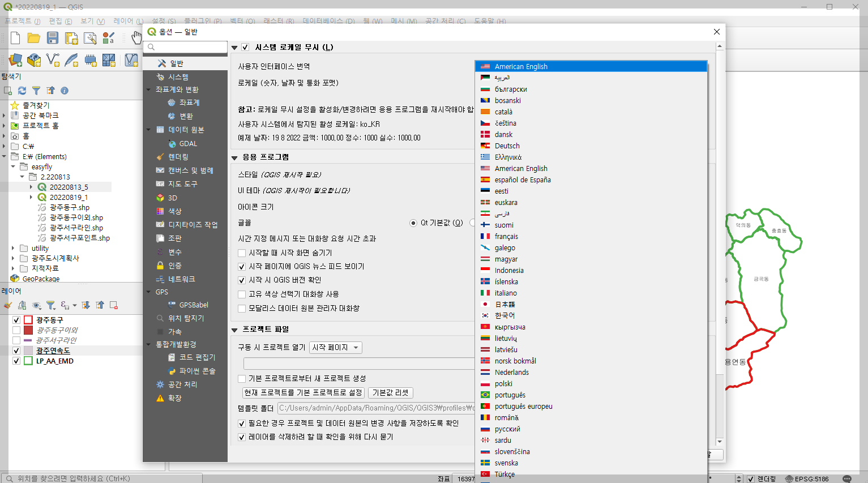
Task: Click Filter Legend by Expression epsilon icon
Action: pos(65,305)
